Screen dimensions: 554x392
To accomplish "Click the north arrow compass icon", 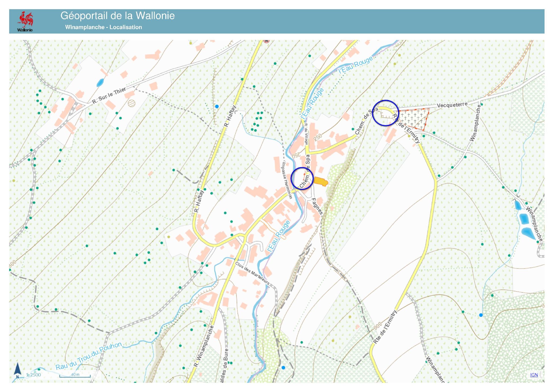I will 18,370.
